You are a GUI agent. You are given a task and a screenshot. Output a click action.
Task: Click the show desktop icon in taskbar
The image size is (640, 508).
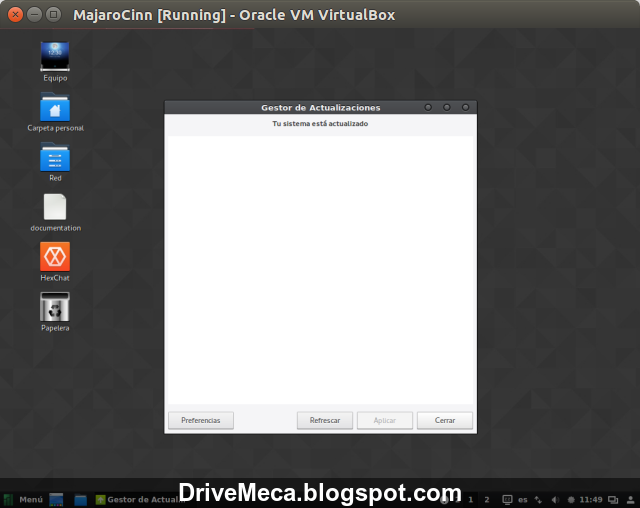[56, 499]
